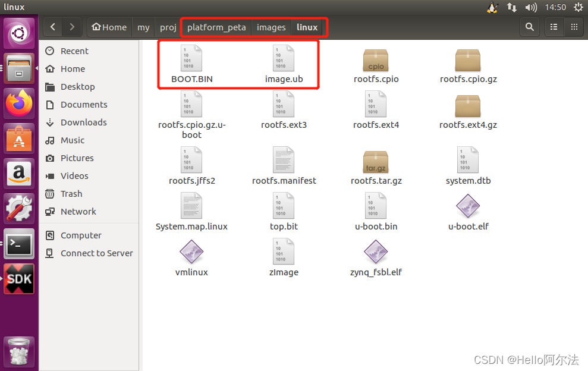Open Downloads from the sidebar

[84, 122]
